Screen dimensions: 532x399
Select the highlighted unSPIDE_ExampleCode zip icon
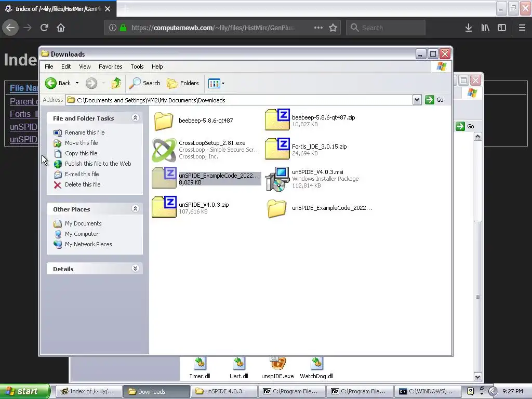164,178
